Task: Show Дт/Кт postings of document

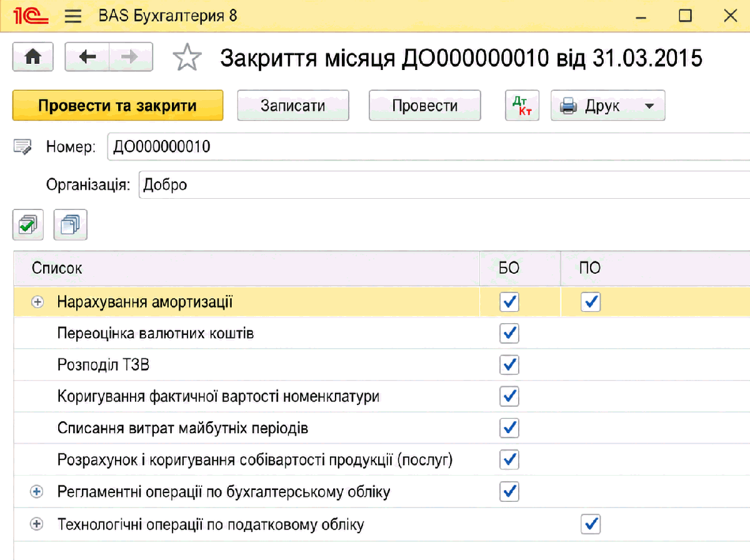Action: pyautogui.click(x=522, y=106)
